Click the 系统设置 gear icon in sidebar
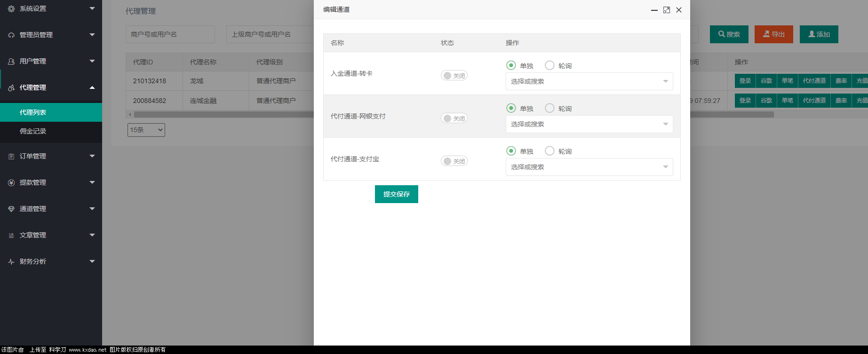This screenshot has height=354, width=868. [11, 8]
